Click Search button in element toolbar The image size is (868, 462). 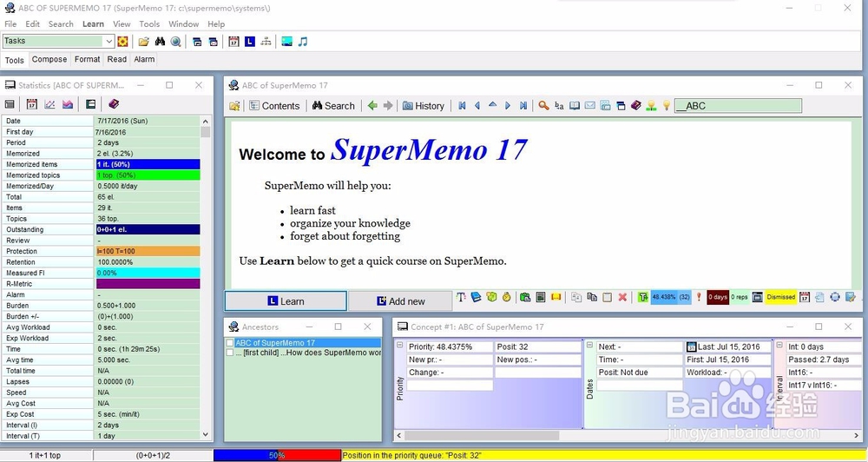pos(333,106)
